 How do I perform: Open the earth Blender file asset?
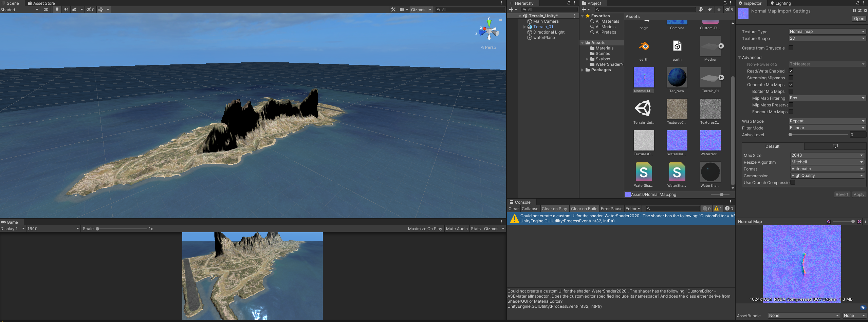click(644, 46)
